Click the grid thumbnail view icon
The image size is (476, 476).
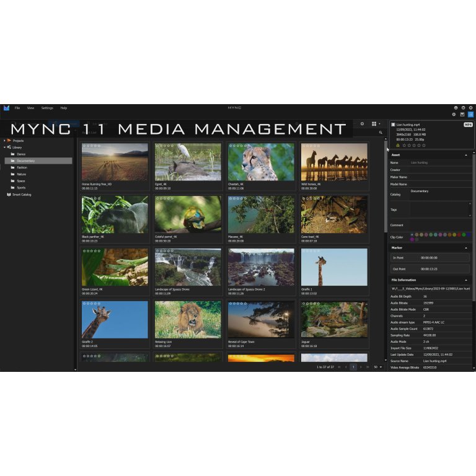click(374, 124)
